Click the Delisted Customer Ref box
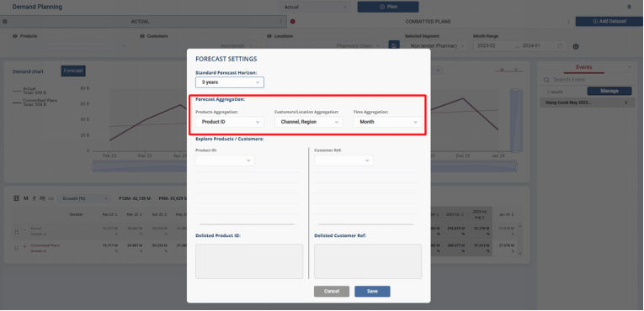Image resolution: width=644 pixels, height=311 pixels. [368, 261]
